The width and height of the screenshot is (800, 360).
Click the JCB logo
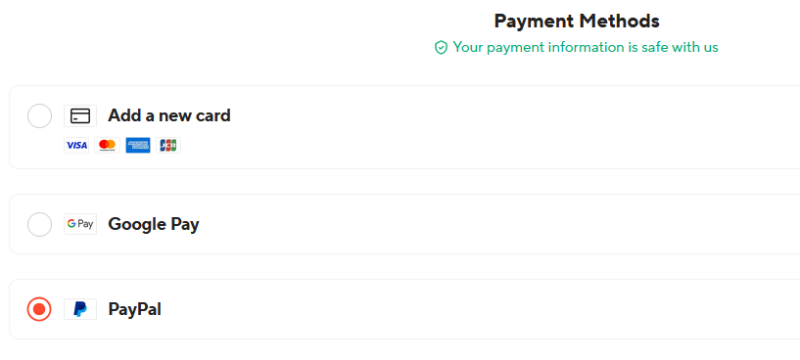click(x=168, y=145)
